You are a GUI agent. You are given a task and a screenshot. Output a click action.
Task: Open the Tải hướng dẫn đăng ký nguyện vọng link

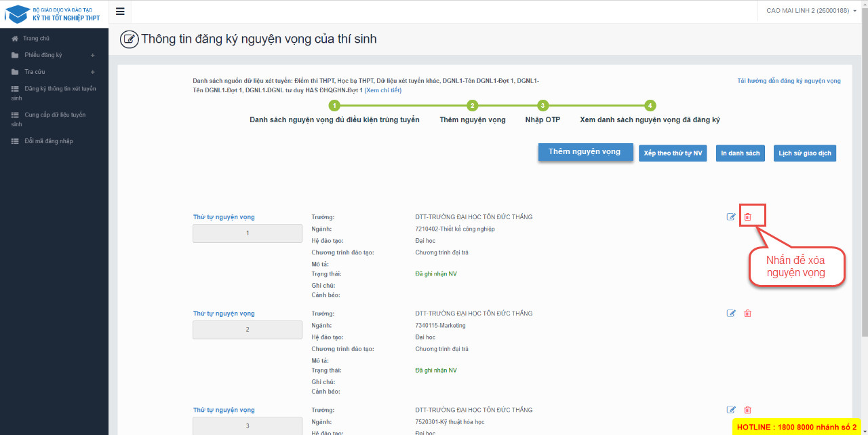(x=789, y=81)
